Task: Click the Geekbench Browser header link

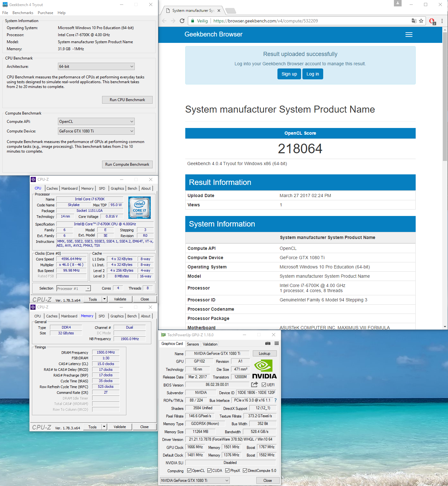Action: tap(213, 34)
